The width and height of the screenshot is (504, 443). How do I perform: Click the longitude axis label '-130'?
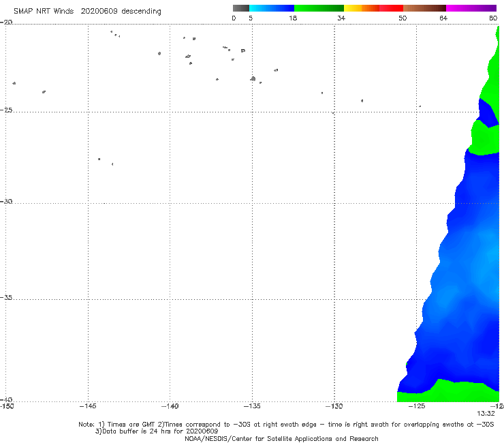(x=334, y=406)
